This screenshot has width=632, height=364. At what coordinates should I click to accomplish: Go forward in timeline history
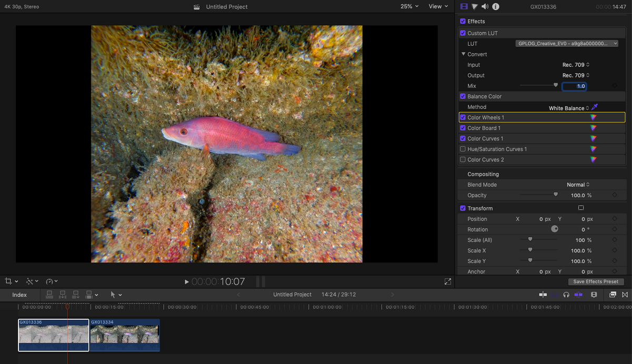point(392,294)
